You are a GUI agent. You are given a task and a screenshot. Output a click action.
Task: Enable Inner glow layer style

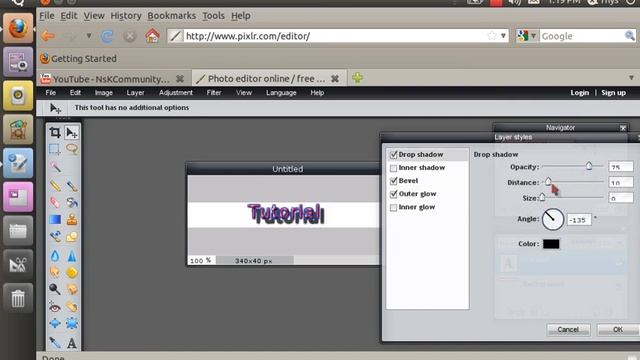point(393,207)
